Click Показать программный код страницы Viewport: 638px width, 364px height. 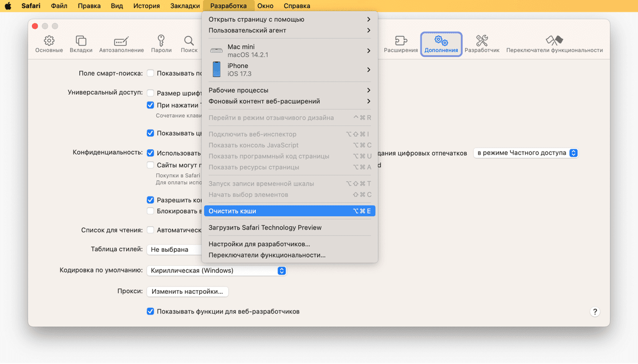290,156
